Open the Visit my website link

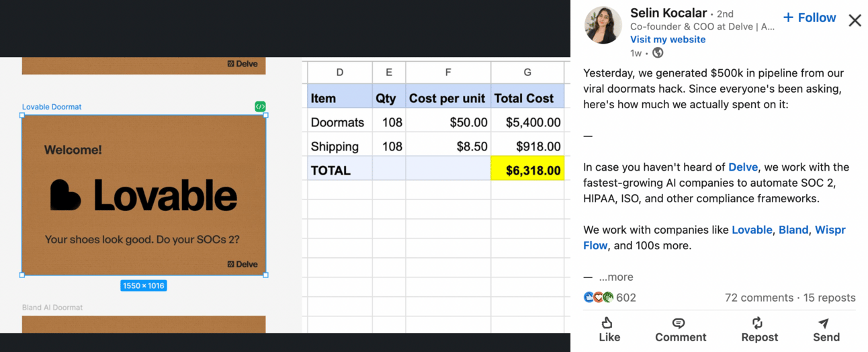click(x=668, y=39)
